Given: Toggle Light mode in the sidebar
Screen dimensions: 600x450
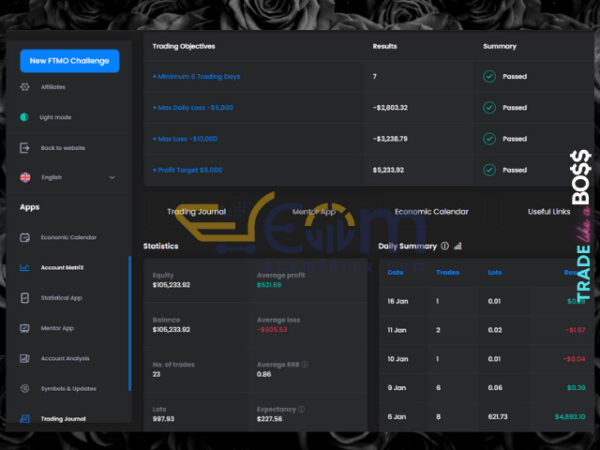Looking at the screenshot, I should click(24, 117).
